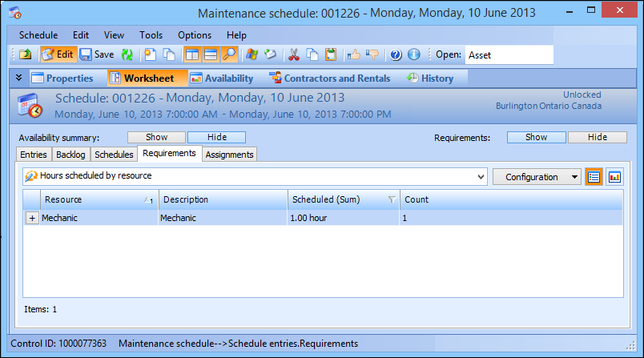Click the blue question mark Help icon
This screenshot has height=358, width=644.
click(396, 54)
